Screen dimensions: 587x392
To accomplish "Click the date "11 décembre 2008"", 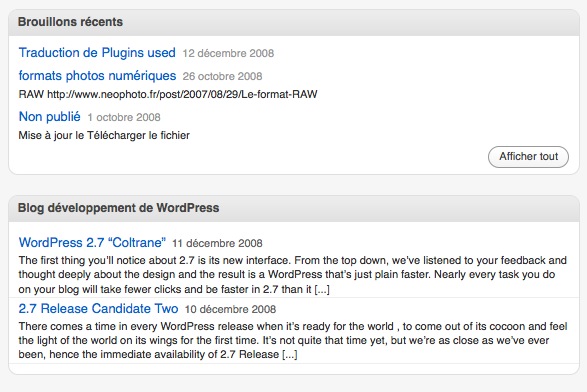I will tap(217, 243).
